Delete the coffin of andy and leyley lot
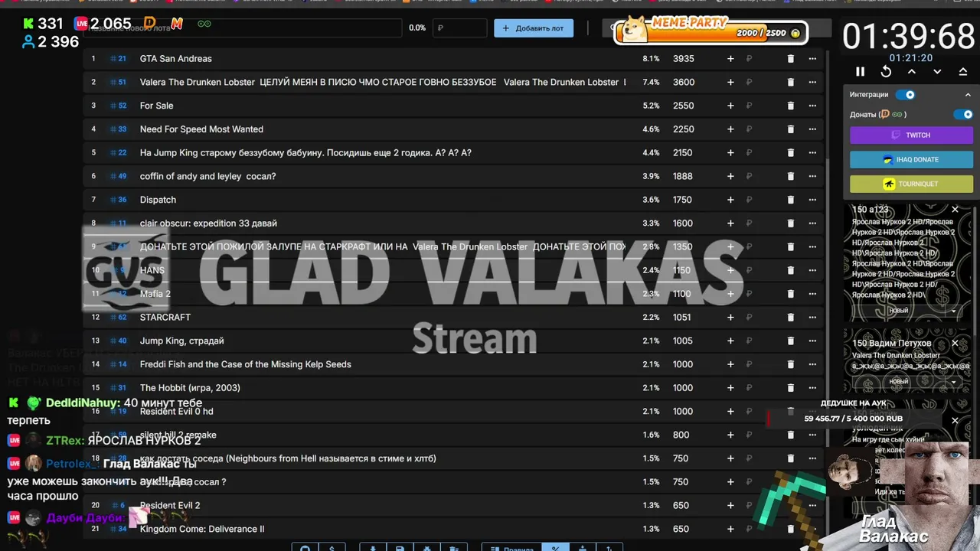 pyautogui.click(x=791, y=176)
